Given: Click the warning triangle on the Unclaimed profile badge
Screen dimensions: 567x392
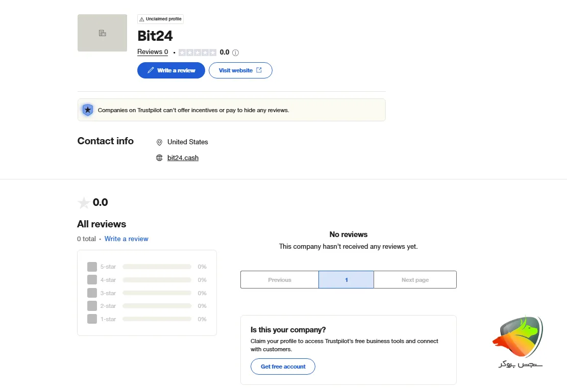Looking at the screenshot, I should click(141, 19).
